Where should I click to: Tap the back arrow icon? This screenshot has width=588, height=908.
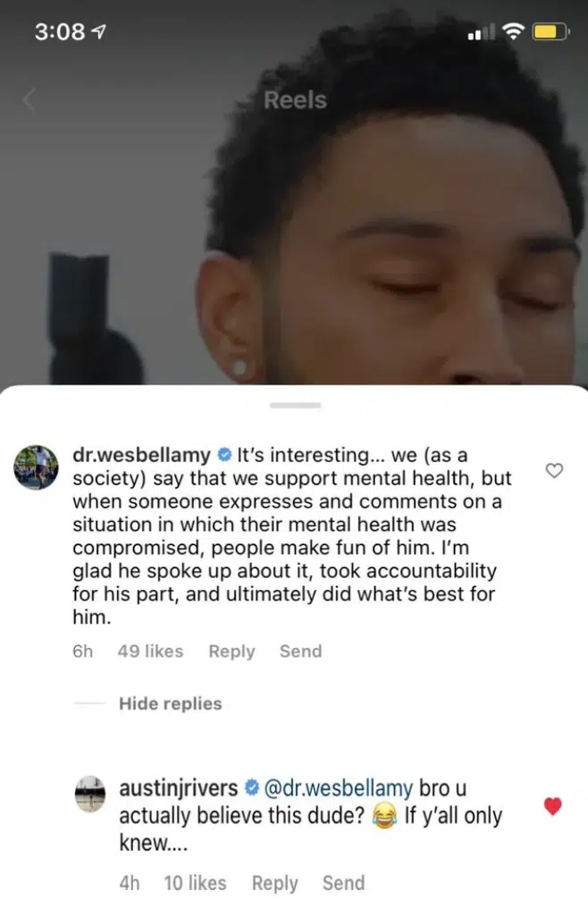pos(29,99)
